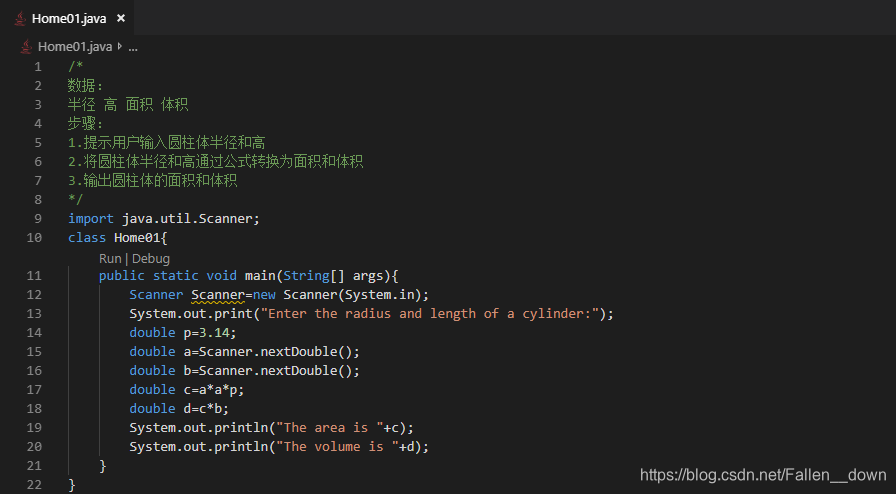Click the Debug CodeLens link above main
Viewport: 896px width, 494px height.
[x=151, y=258]
